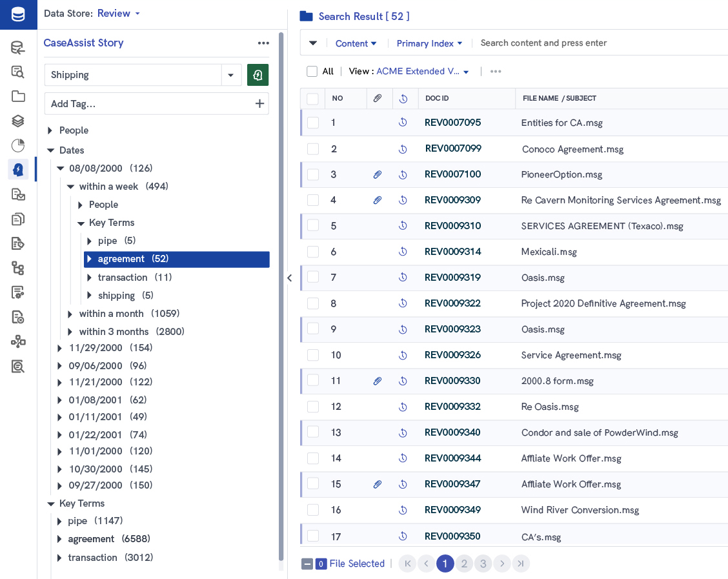Open the Content dropdown in the search bar

(x=356, y=43)
